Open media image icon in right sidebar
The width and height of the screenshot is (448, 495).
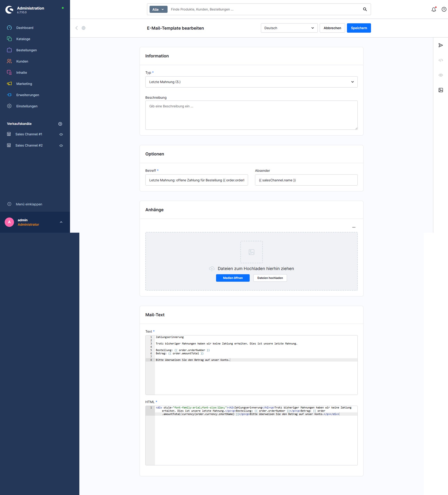click(x=441, y=90)
